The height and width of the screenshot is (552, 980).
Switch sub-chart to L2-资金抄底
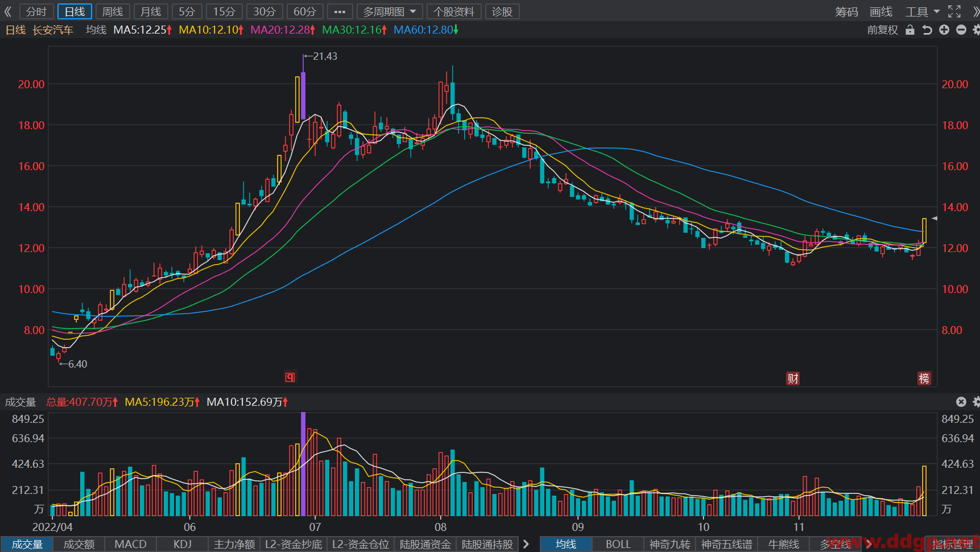pos(293,544)
